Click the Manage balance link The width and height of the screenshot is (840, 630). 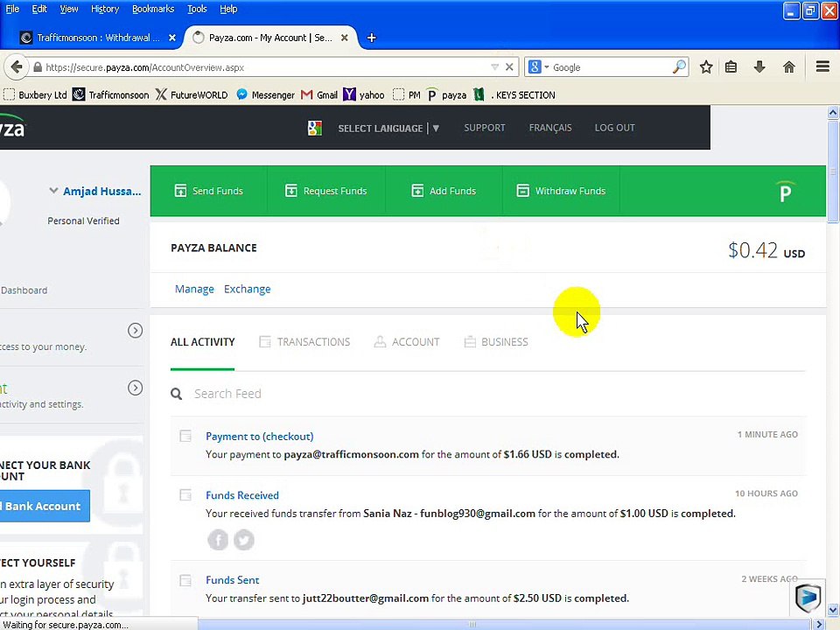[x=194, y=290]
